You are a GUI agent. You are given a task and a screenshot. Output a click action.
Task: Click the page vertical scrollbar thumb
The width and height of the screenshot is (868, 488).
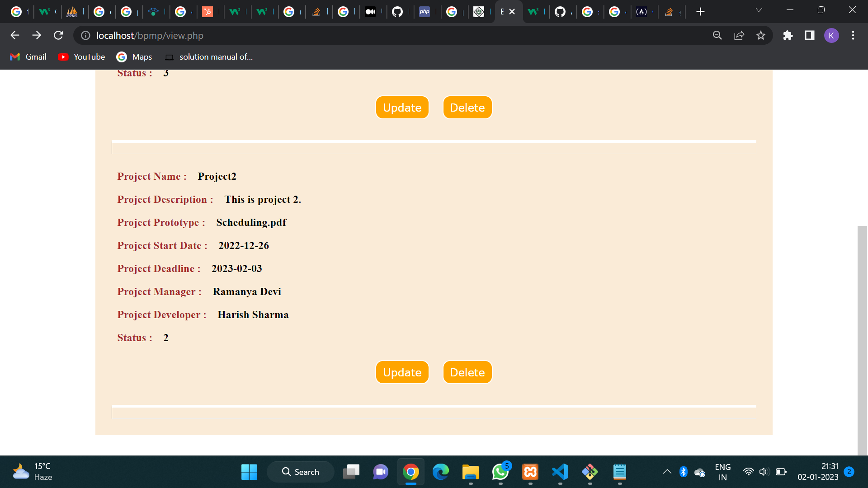tap(862, 341)
